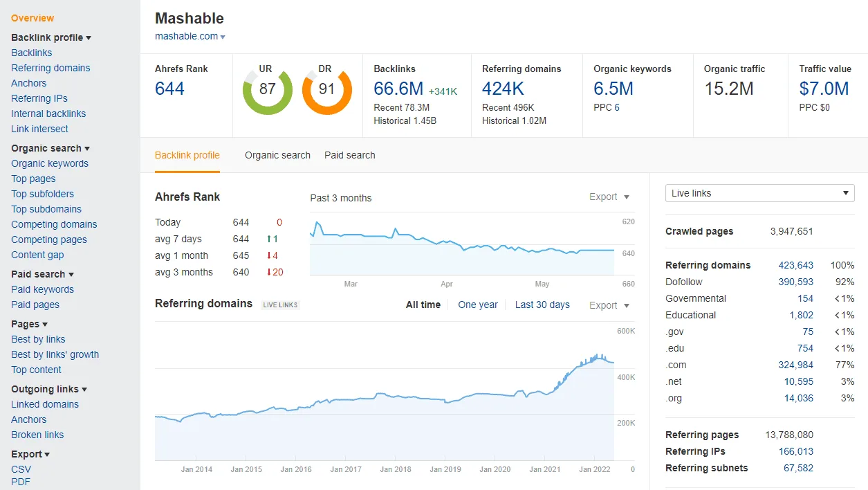Screen dimensions: 868x490
Task: Open the Broken links report
Action: point(37,435)
